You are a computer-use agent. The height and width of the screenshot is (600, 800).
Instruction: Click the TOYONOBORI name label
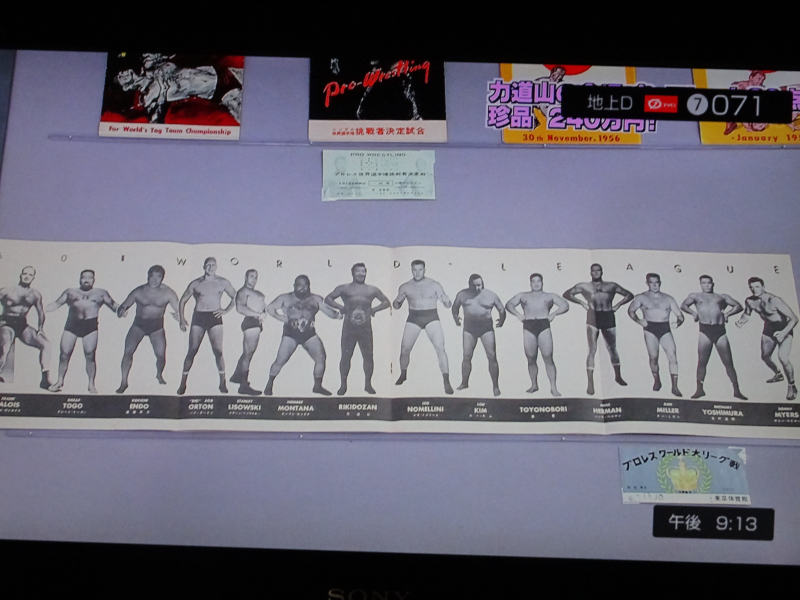click(x=543, y=409)
